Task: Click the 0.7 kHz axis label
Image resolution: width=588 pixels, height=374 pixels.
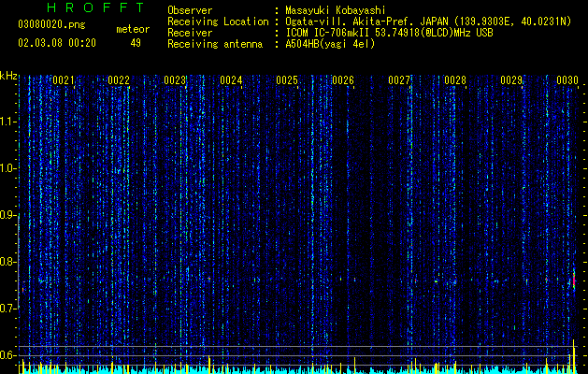Action: (x=7, y=309)
